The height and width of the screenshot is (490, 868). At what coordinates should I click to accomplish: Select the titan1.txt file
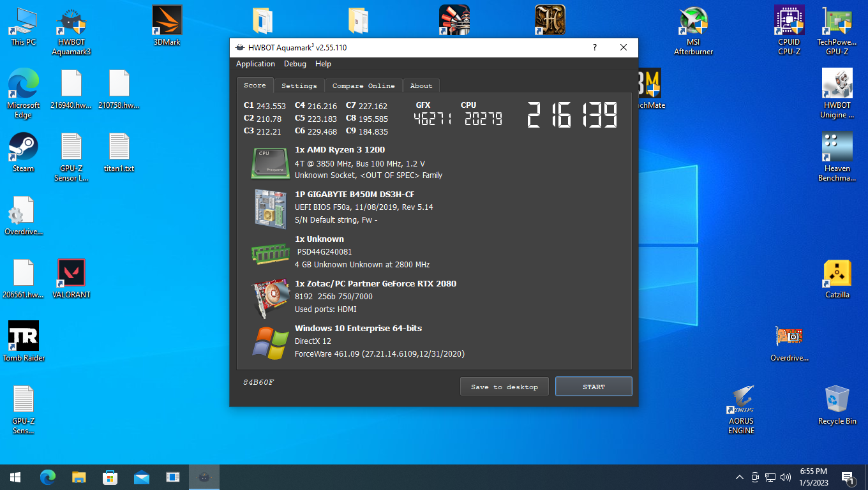pos(119,152)
